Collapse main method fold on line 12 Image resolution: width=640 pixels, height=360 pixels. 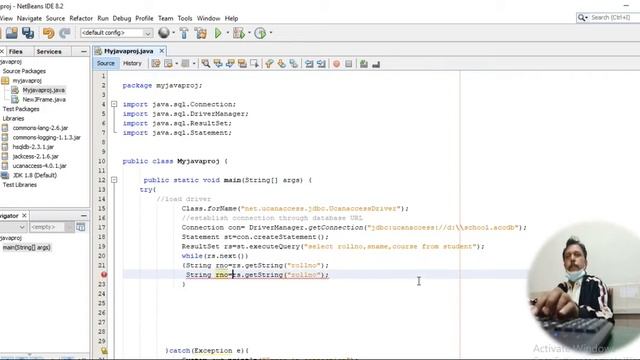coord(114,180)
